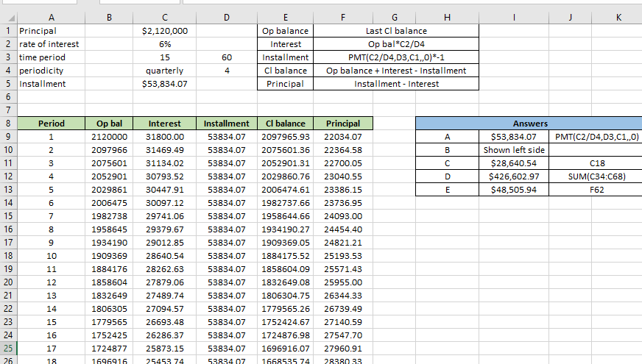Click the green 'Period' table header
642x364 pixels.
(x=51, y=124)
